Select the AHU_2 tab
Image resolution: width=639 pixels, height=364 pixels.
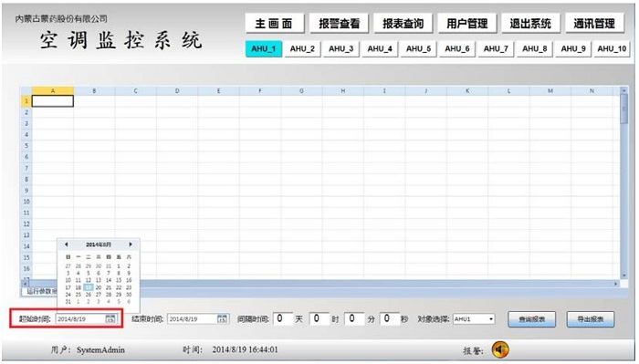coord(302,49)
